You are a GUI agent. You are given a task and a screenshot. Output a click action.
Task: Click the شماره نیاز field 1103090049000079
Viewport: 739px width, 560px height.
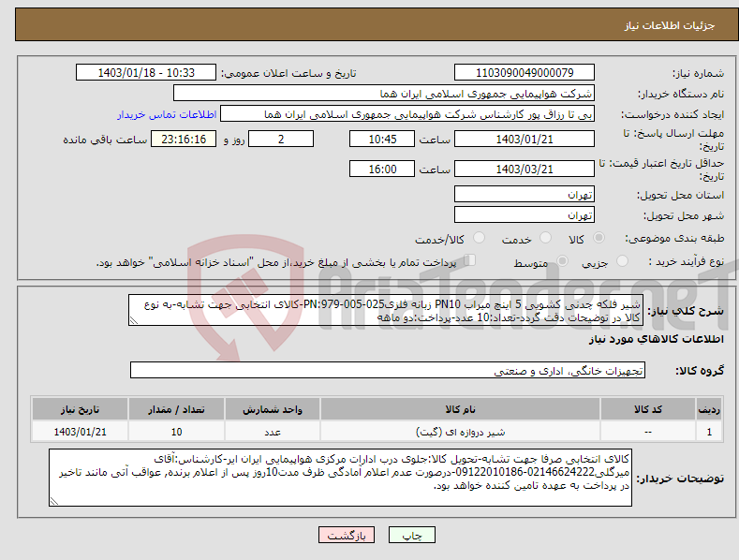525,73
